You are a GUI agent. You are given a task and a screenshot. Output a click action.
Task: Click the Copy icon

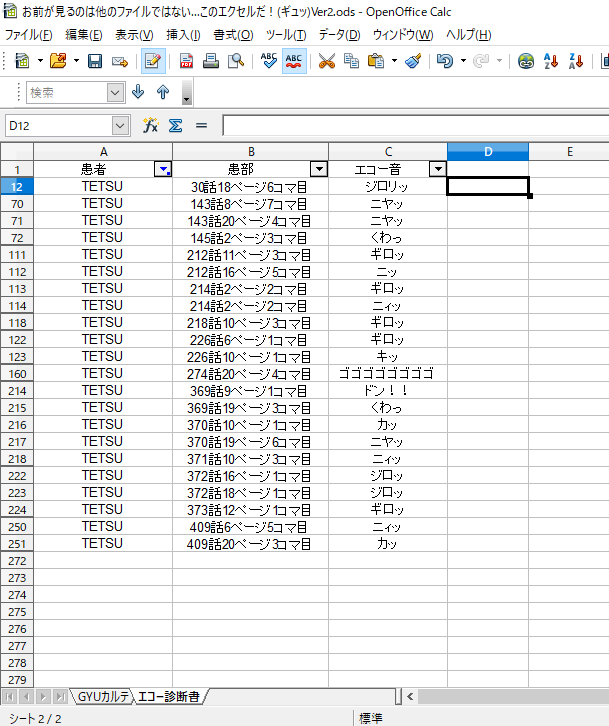coord(351,61)
